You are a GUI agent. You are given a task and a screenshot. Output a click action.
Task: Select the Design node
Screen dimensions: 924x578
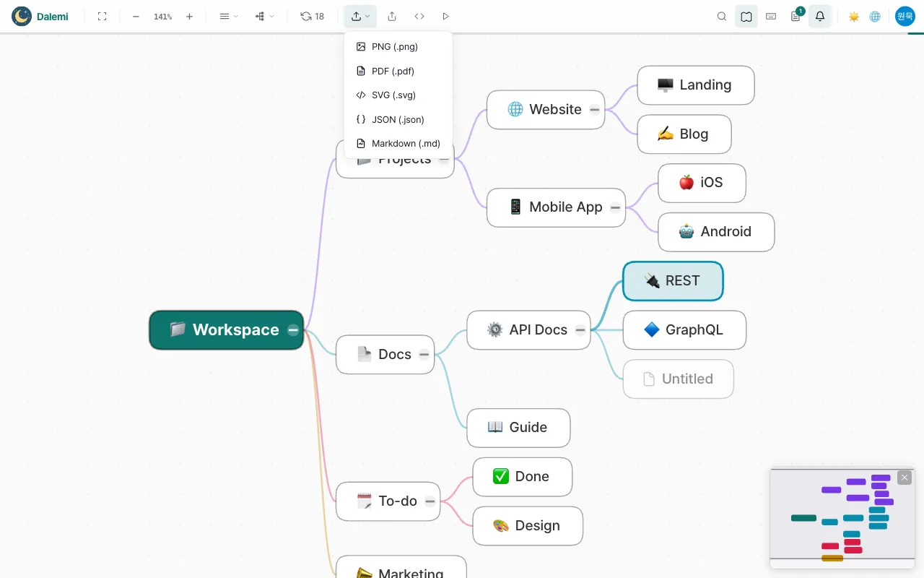point(528,526)
